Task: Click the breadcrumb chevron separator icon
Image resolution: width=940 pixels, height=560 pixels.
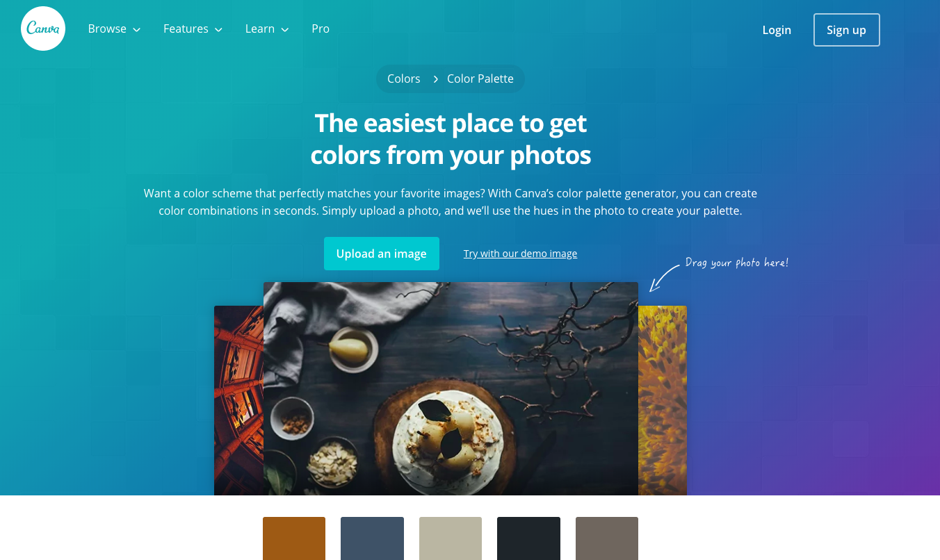Action: (436, 79)
